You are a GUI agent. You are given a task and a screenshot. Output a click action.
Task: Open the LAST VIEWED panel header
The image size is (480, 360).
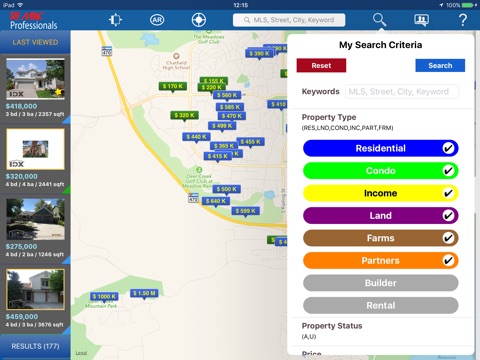(x=35, y=42)
